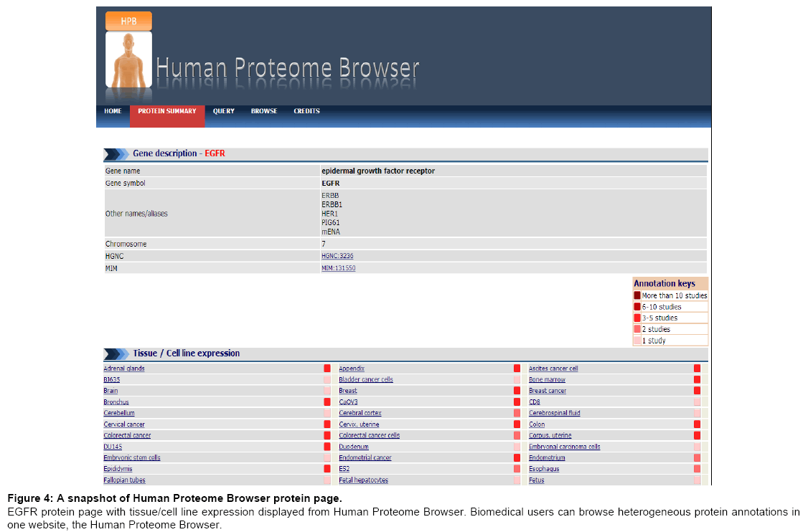Viewport: 808px width, 532px height.
Task: Open the ES2 cell line link
Action: point(344,469)
